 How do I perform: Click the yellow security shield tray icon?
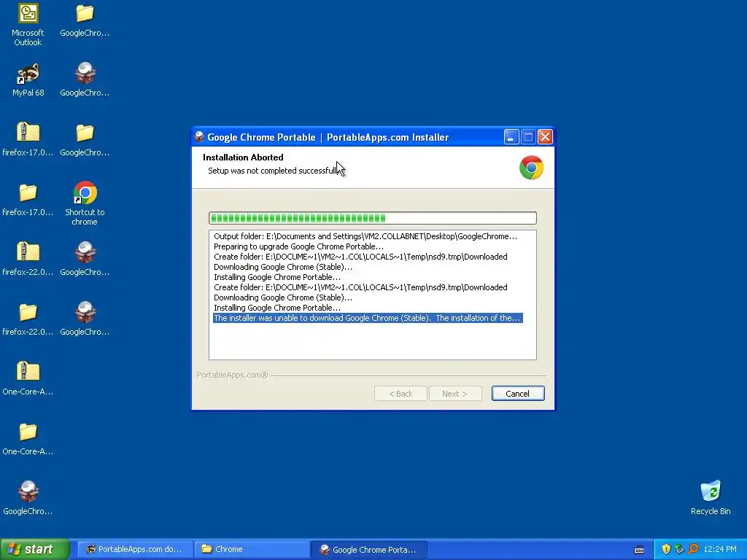[666, 549]
